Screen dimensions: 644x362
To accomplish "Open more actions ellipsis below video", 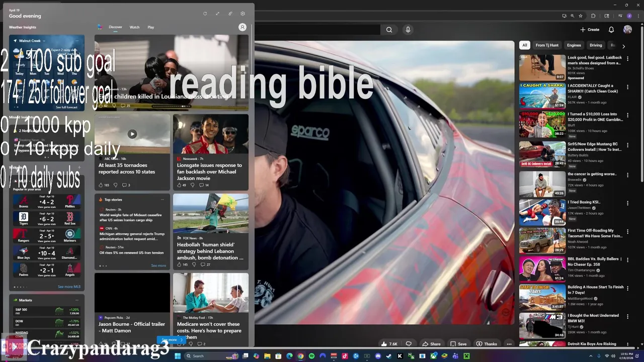I will pyautogui.click(x=509, y=344).
